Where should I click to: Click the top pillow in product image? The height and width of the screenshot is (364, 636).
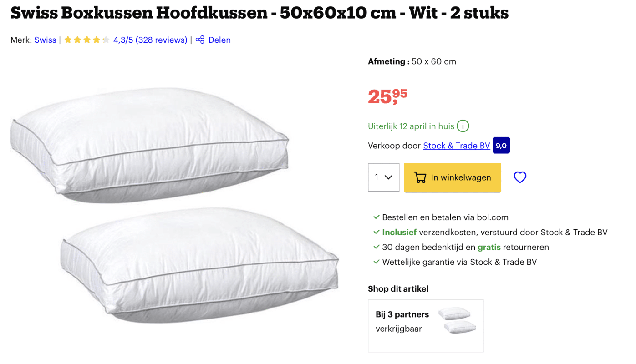point(150,145)
